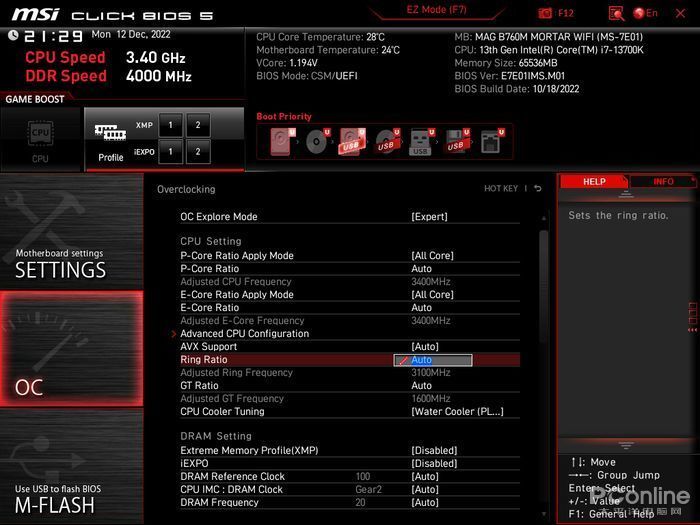Open the OC overclocking section
Screen dimensions: 700x525
(71, 349)
